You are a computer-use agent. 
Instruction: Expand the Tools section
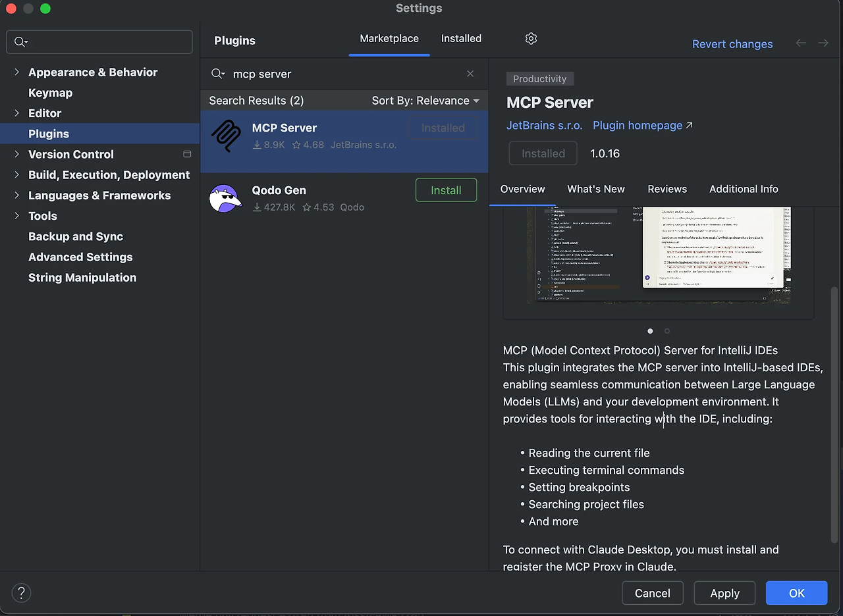(16, 216)
